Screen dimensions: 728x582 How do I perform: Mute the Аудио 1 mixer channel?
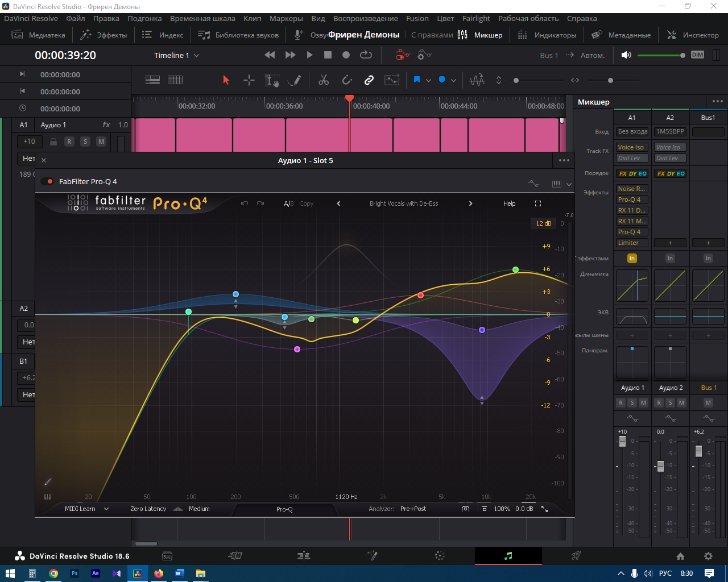[x=643, y=402]
